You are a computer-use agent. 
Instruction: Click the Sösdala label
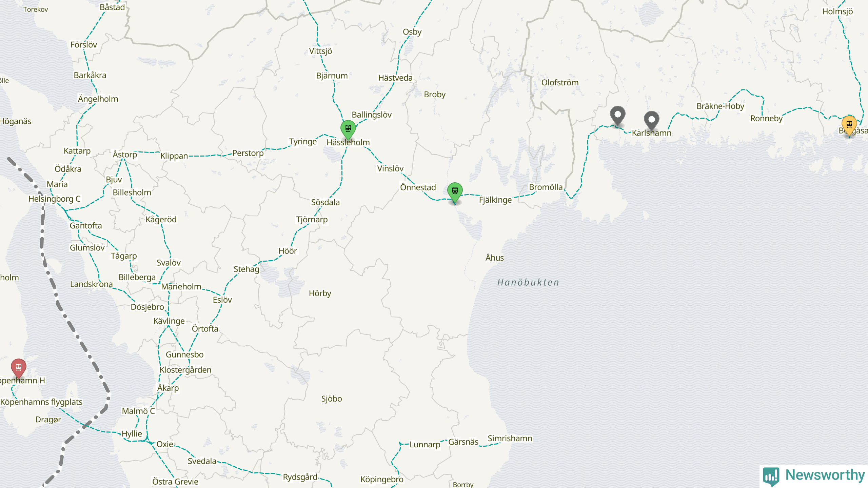[325, 203]
